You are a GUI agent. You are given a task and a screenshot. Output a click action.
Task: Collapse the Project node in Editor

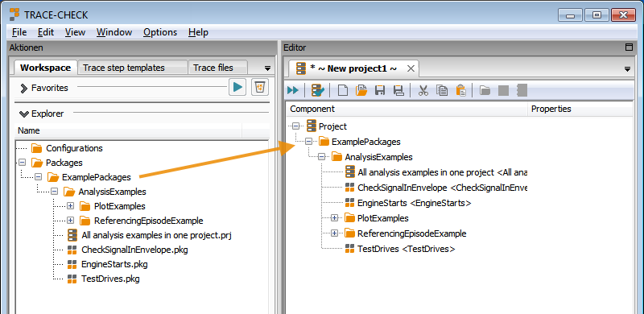(x=295, y=126)
